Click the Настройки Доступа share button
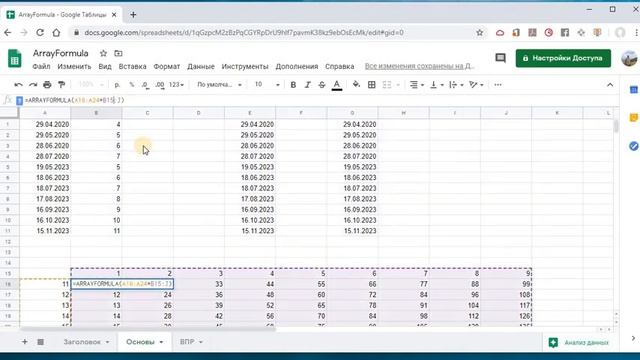 click(x=563, y=58)
